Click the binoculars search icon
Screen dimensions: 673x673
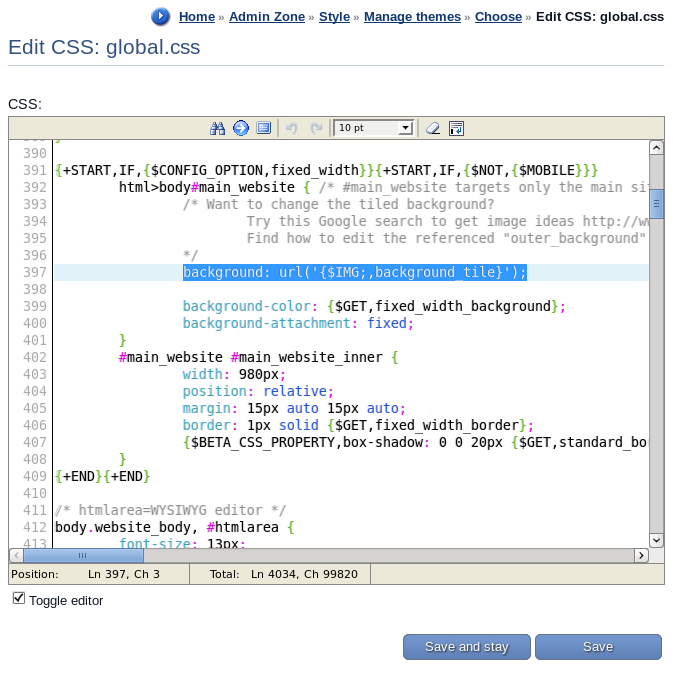point(217,128)
